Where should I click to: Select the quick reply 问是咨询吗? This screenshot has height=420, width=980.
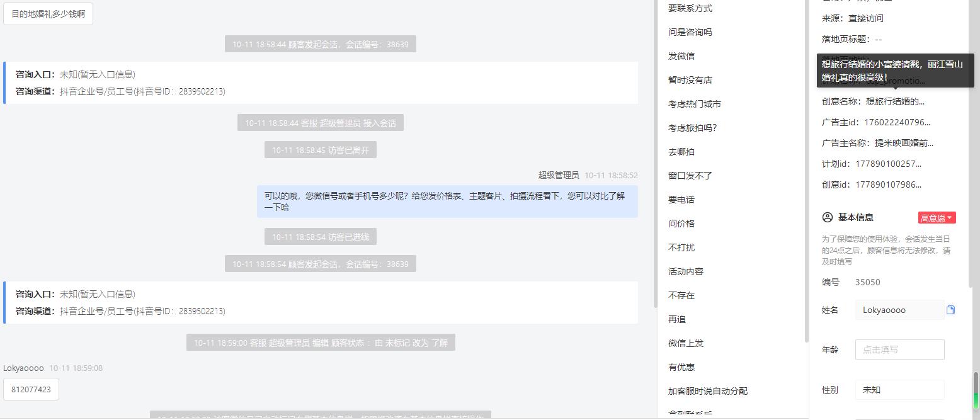(x=690, y=32)
